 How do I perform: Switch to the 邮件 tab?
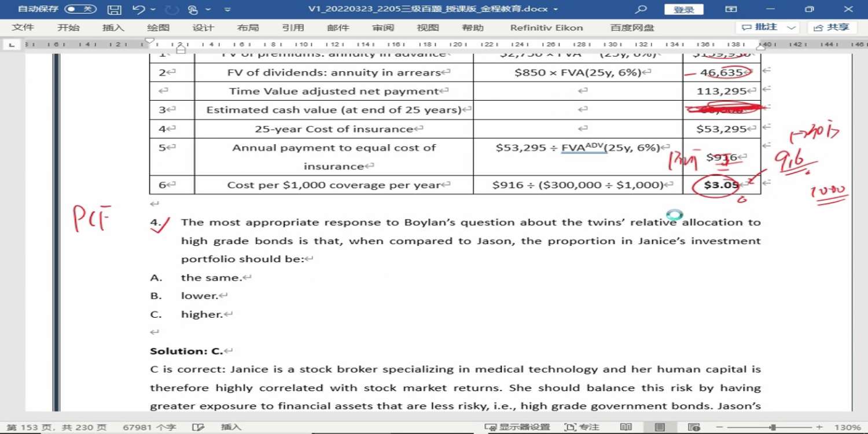coord(338,27)
